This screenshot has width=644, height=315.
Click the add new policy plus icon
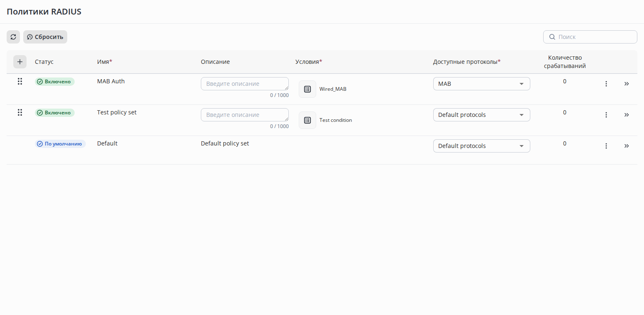pos(20,62)
